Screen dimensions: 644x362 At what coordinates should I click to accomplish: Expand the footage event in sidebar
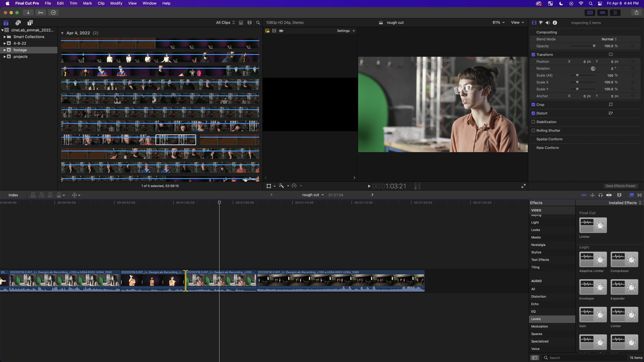tap(4, 50)
